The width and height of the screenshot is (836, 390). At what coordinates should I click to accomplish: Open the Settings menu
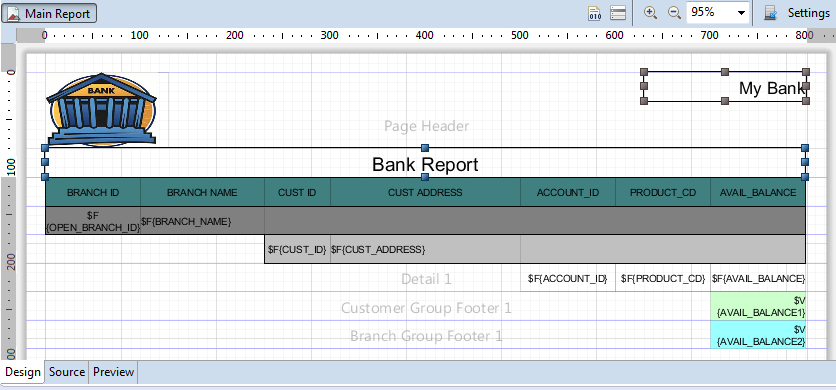coord(808,13)
